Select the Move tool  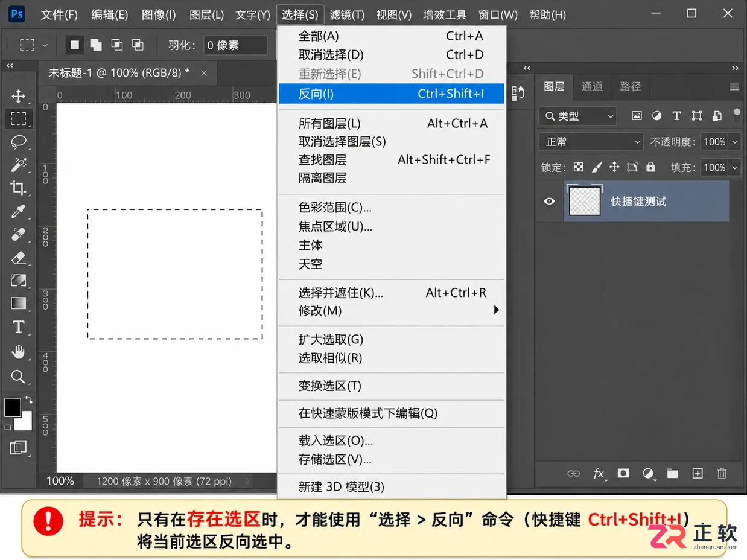click(18, 96)
